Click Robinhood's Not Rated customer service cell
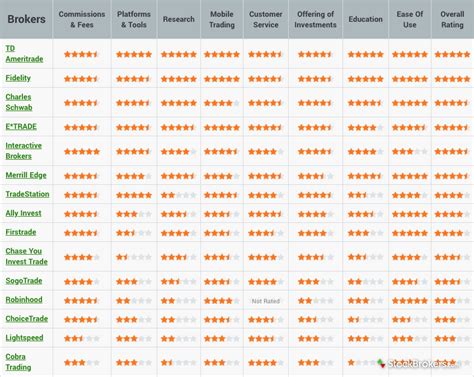The width and height of the screenshot is (474, 377). click(x=266, y=301)
